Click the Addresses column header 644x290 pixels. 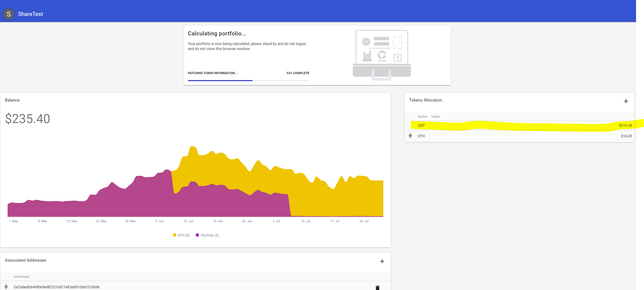click(21, 276)
